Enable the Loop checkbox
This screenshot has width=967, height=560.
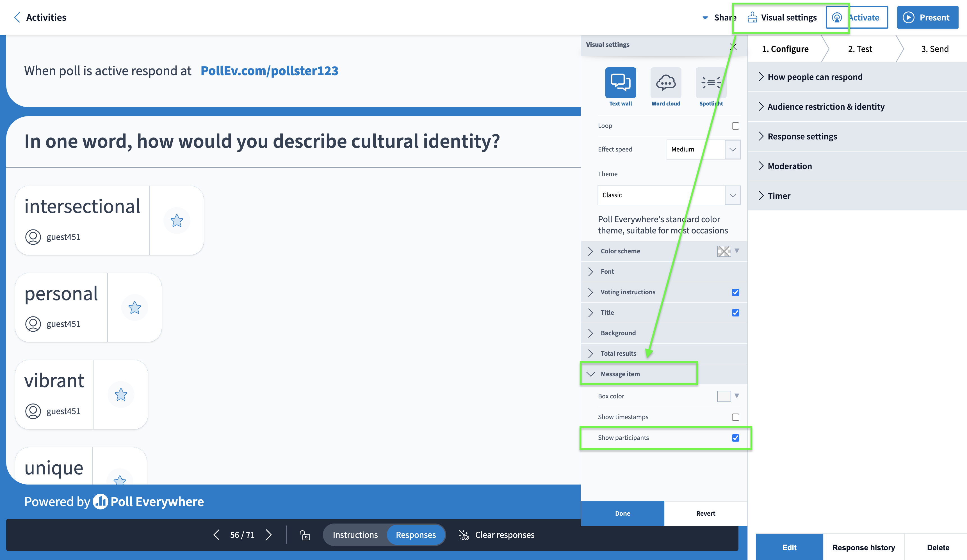[x=735, y=126]
